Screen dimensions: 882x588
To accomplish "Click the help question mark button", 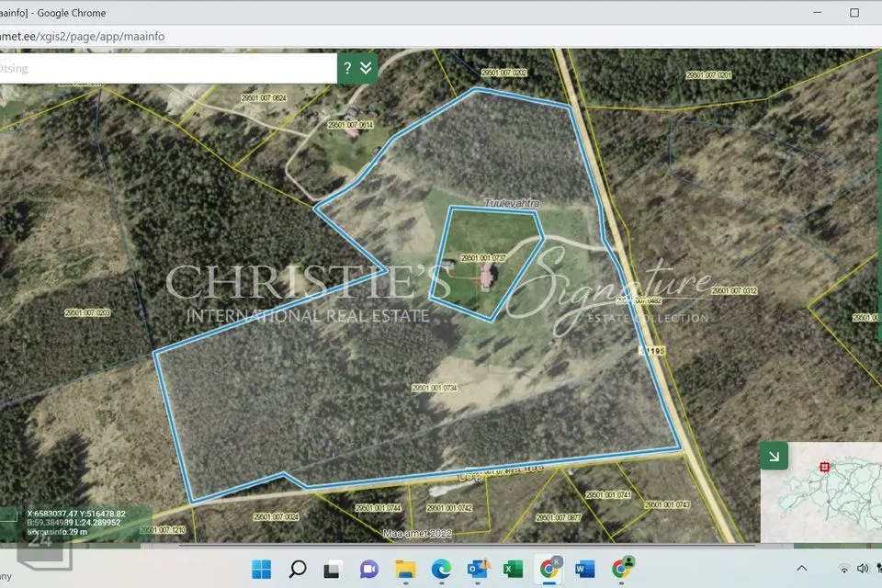I will 348,68.
